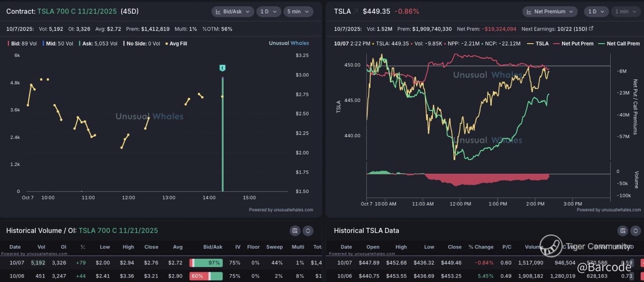
Task: Sort by the IV column header
Action: [238, 247]
